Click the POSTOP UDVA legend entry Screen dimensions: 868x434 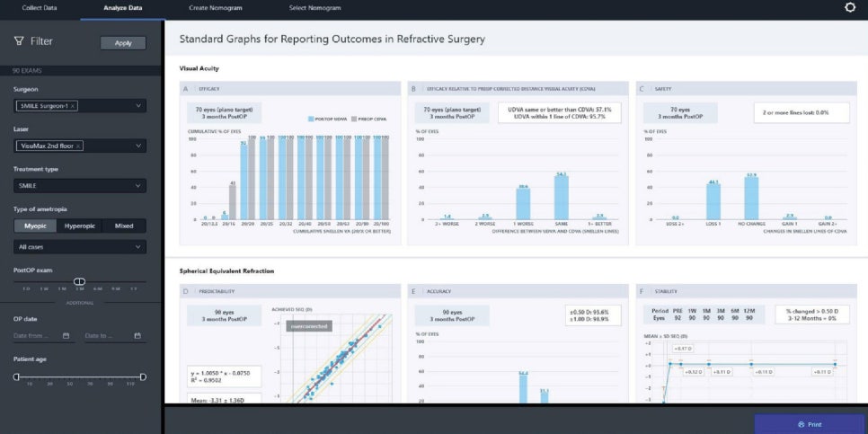326,119
